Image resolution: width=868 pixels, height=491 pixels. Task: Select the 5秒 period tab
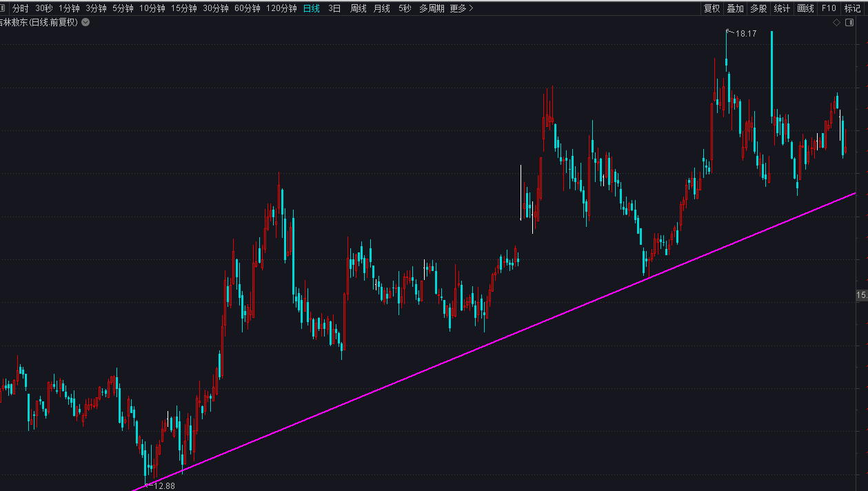pyautogui.click(x=405, y=8)
